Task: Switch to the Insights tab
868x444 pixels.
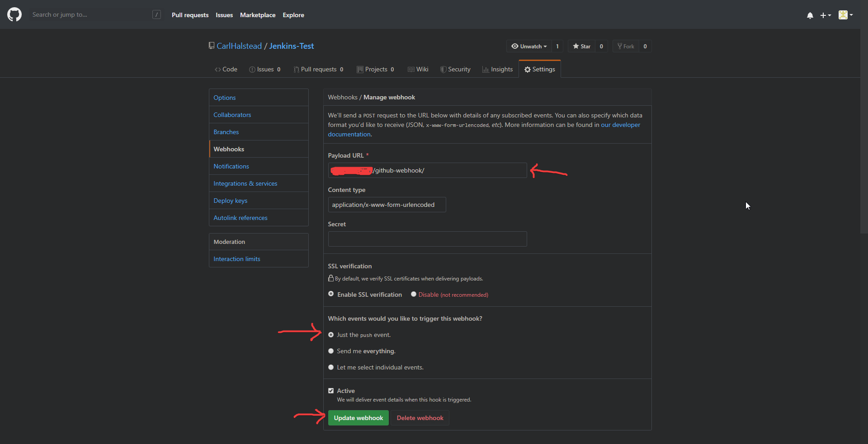Action: point(498,69)
